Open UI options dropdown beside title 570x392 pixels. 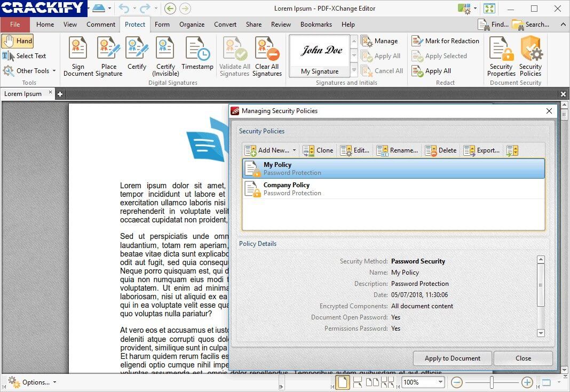pyautogui.click(x=475, y=8)
